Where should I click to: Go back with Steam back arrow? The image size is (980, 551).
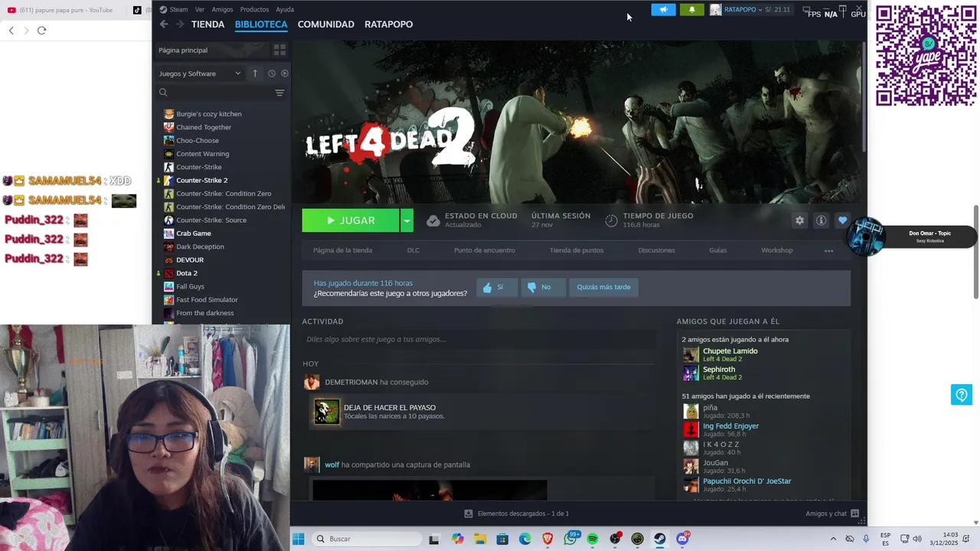[x=164, y=24]
